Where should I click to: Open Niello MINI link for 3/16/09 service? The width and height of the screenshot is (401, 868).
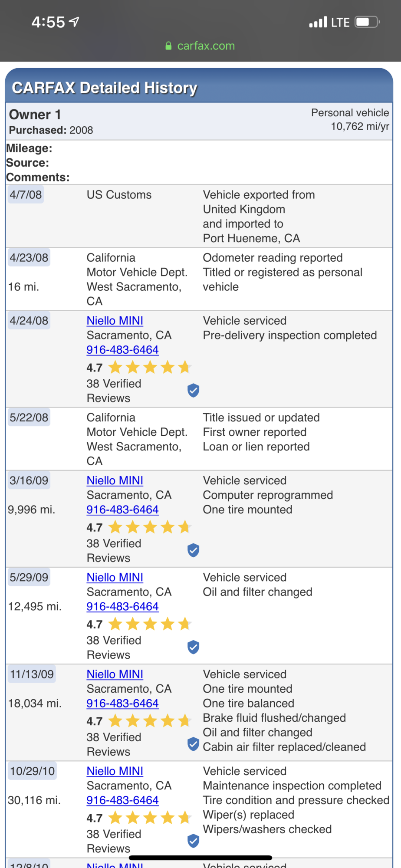(x=115, y=480)
